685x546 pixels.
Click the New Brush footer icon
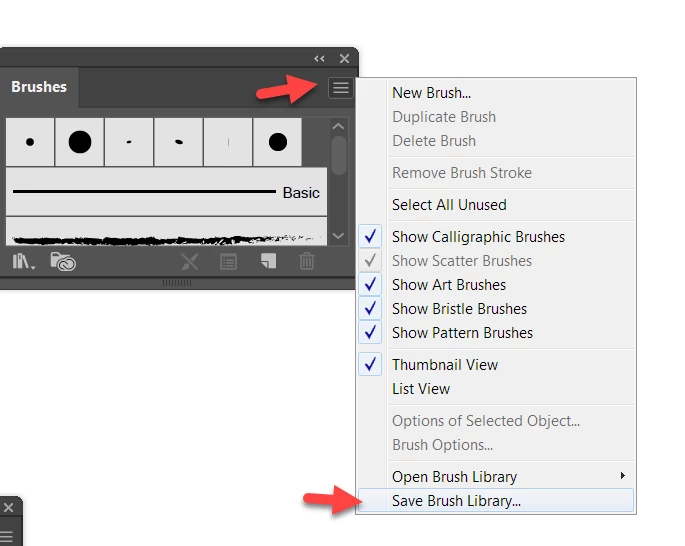point(268,261)
